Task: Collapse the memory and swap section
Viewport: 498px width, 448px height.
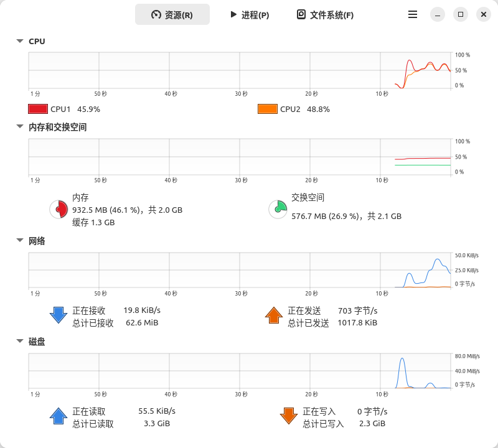Action: tap(20, 127)
